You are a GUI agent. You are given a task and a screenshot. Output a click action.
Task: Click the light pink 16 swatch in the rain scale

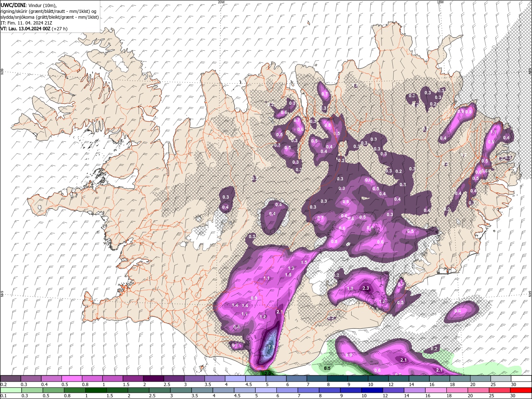coord(436,390)
